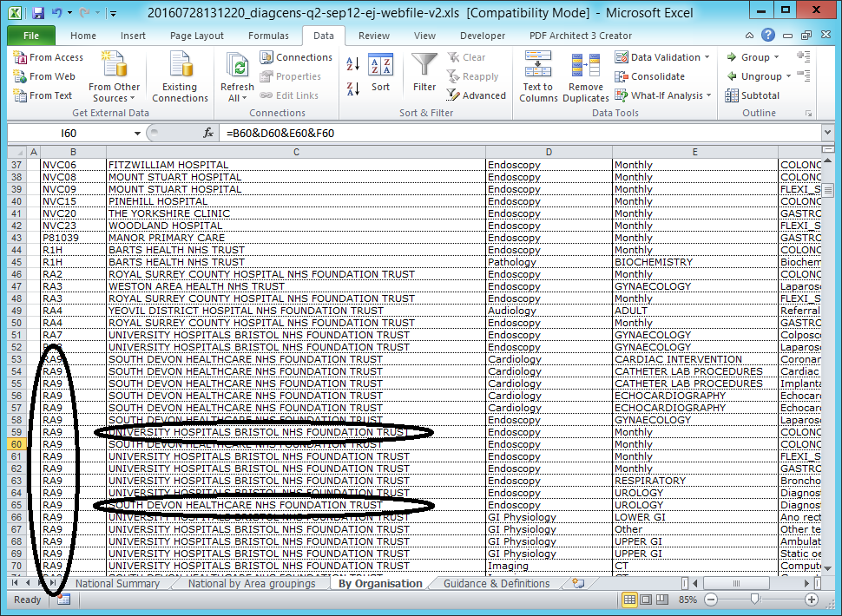Import data From Text
The height and width of the screenshot is (616, 842).
coord(43,95)
